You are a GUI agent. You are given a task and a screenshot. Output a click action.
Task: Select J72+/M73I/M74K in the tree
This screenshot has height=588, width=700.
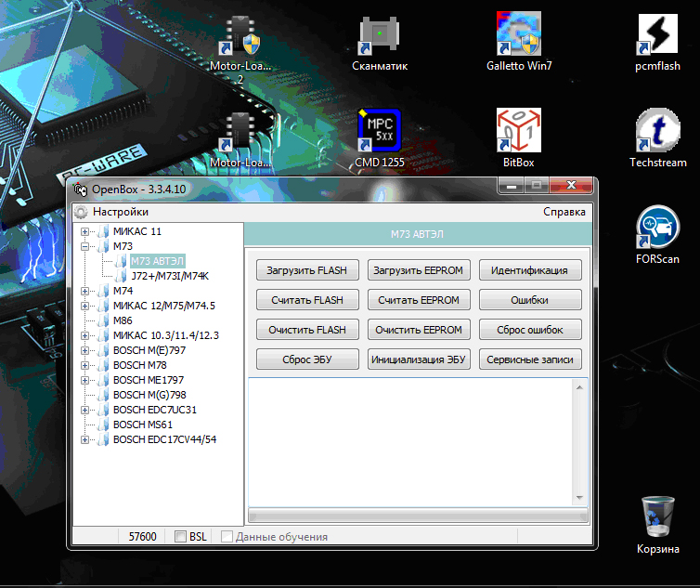click(170, 276)
